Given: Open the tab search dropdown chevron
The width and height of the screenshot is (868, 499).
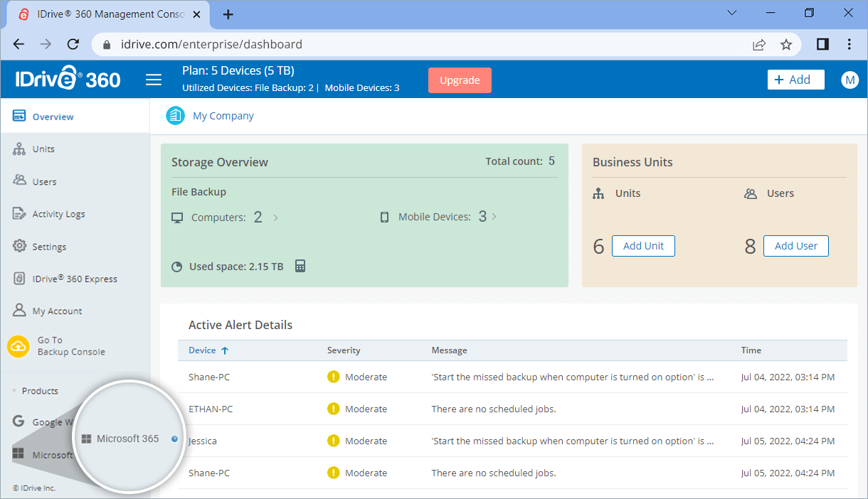Looking at the screenshot, I should click(733, 13).
